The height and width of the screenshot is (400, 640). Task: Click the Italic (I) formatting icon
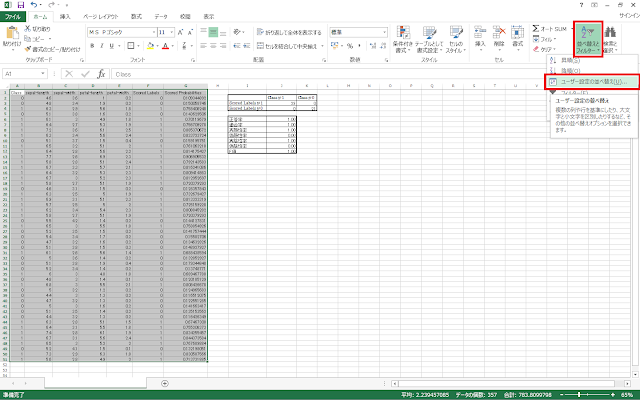click(x=101, y=45)
